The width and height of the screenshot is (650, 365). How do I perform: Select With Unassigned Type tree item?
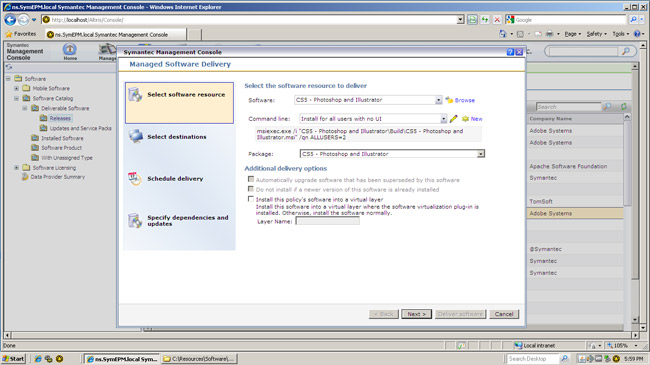tap(67, 158)
